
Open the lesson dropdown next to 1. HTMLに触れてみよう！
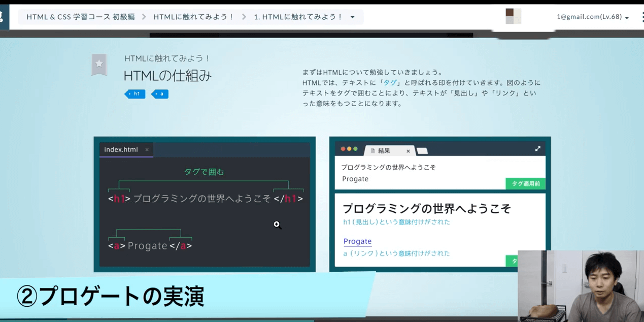click(353, 16)
